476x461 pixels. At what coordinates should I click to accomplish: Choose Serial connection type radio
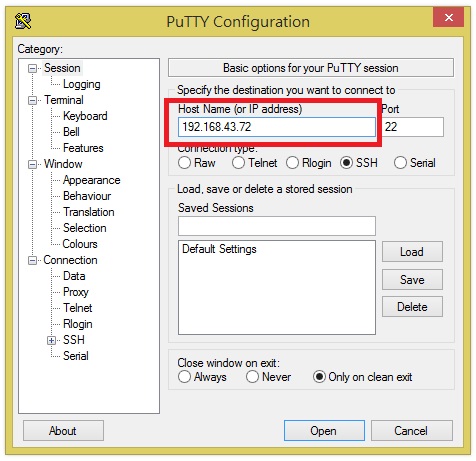tap(400, 163)
